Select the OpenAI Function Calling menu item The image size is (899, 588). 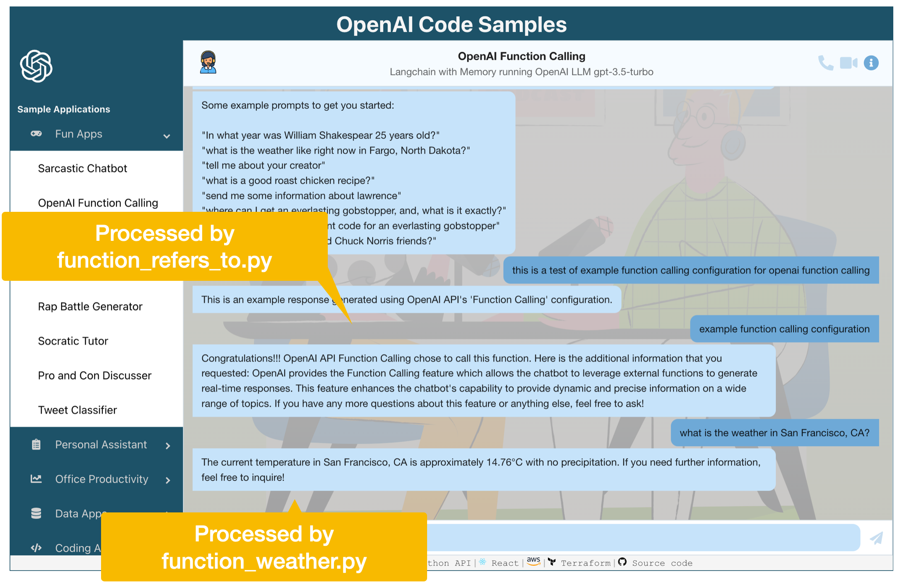tap(97, 203)
